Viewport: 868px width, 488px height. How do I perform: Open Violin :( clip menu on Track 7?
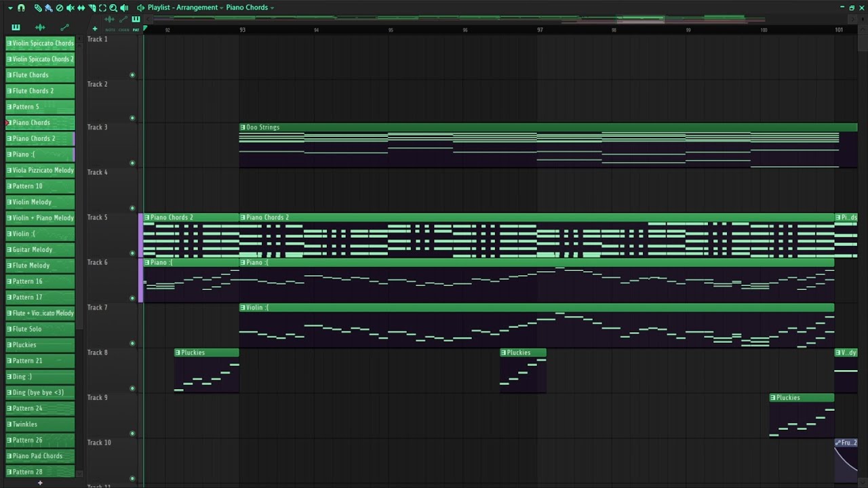click(243, 308)
